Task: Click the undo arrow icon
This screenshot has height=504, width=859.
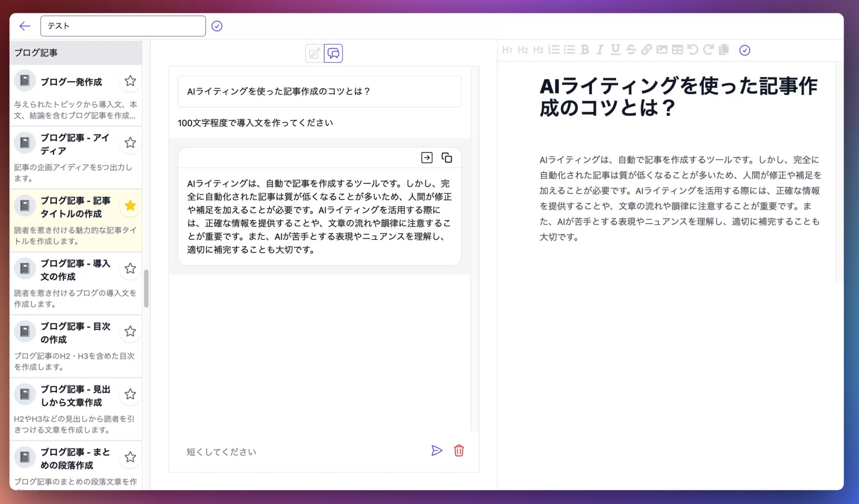Action: 692,50
